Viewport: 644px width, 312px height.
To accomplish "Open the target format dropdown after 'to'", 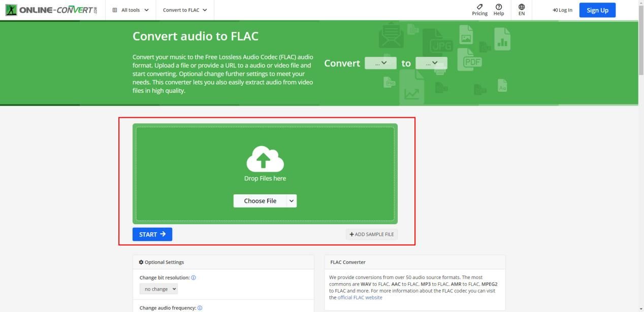I will coord(431,63).
